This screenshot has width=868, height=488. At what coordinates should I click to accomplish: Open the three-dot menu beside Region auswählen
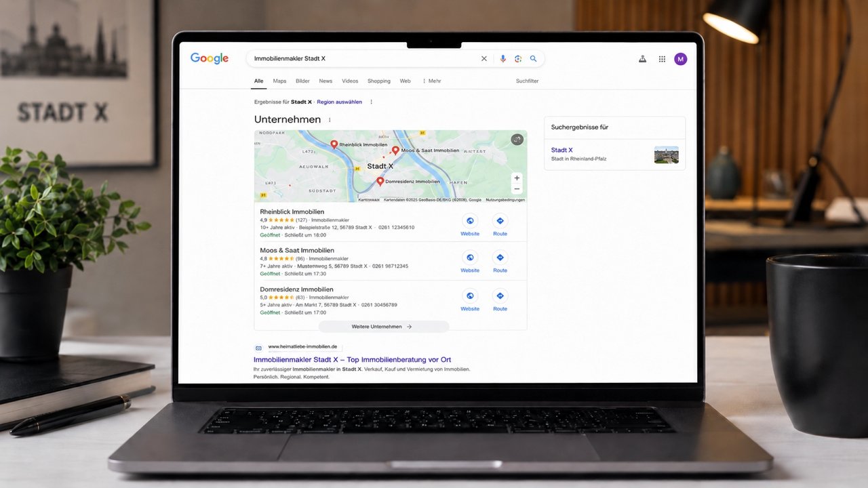pos(371,102)
